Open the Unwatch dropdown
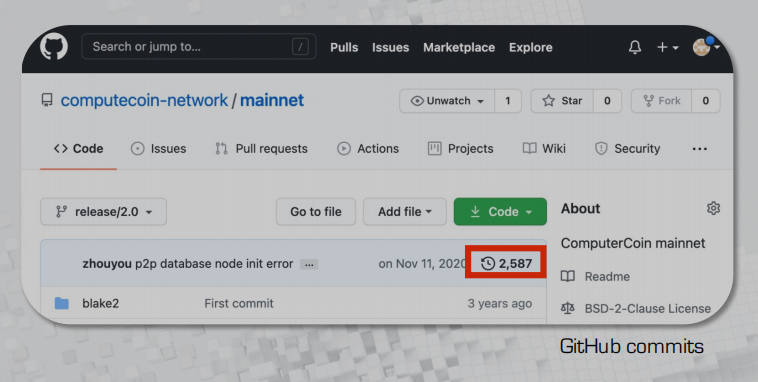This screenshot has width=758, height=382. click(447, 101)
